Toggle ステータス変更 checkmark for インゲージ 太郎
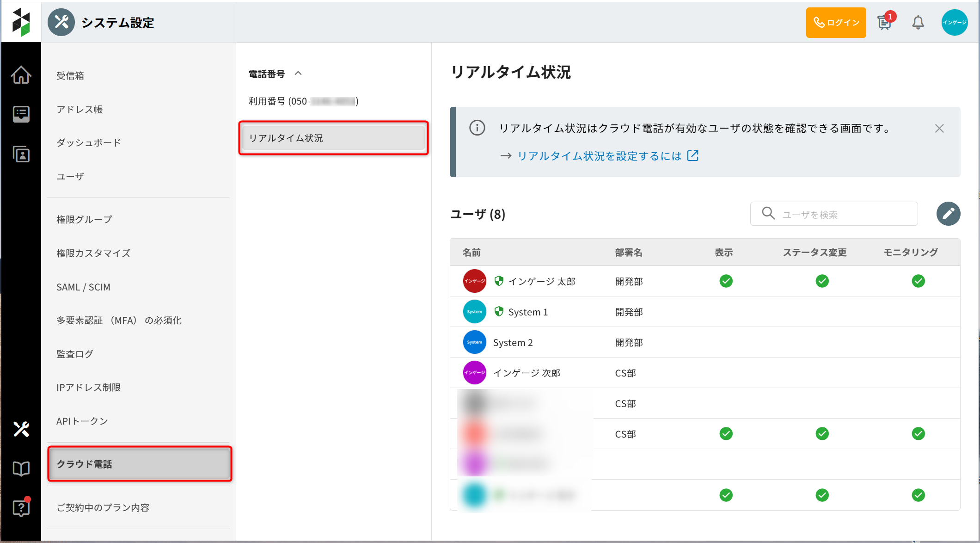Image resolution: width=980 pixels, height=543 pixels. pyautogui.click(x=822, y=281)
